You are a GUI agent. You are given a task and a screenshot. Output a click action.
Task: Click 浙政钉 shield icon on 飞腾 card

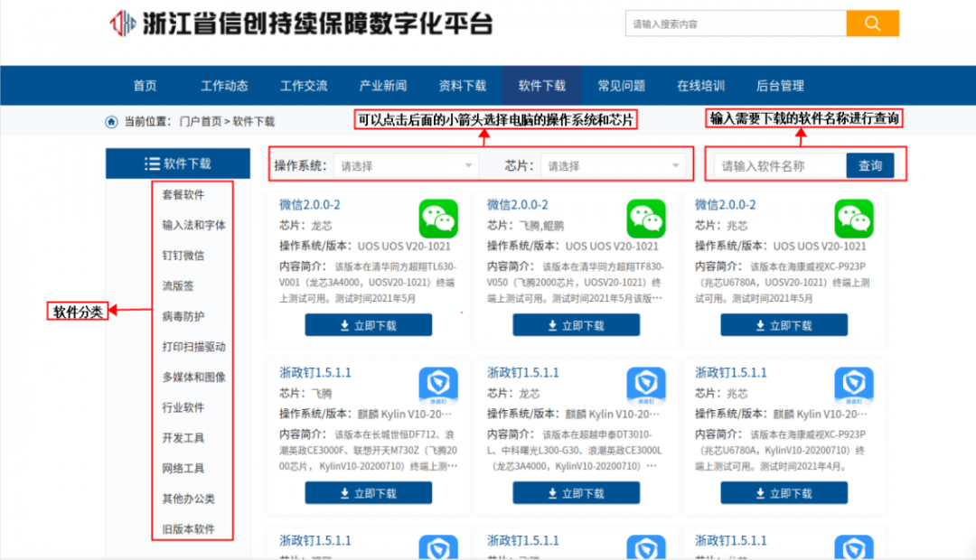click(x=438, y=386)
